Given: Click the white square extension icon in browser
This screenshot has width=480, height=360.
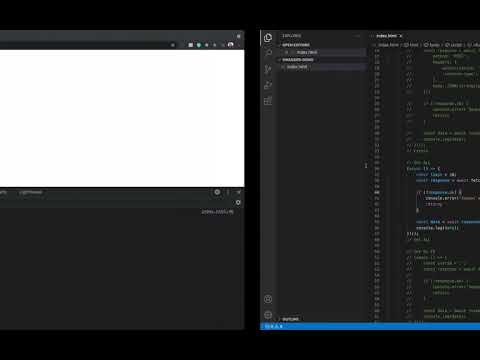Looking at the screenshot, I should 190,45.
